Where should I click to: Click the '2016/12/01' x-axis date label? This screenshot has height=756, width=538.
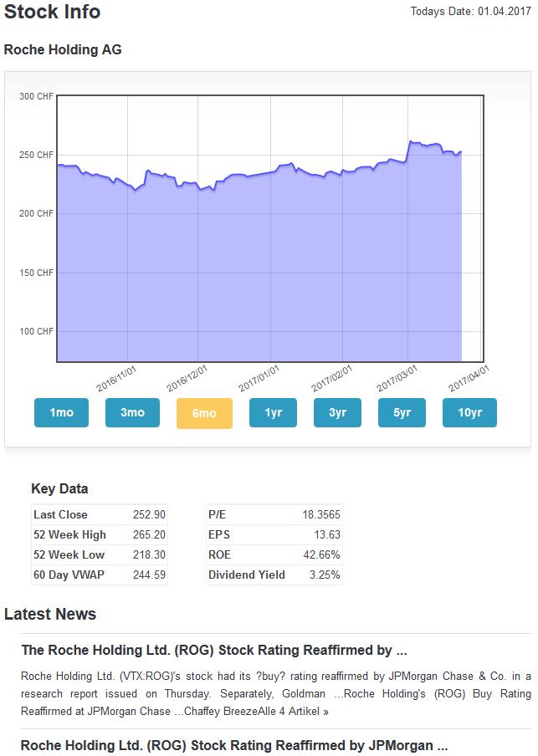click(x=187, y=379)
